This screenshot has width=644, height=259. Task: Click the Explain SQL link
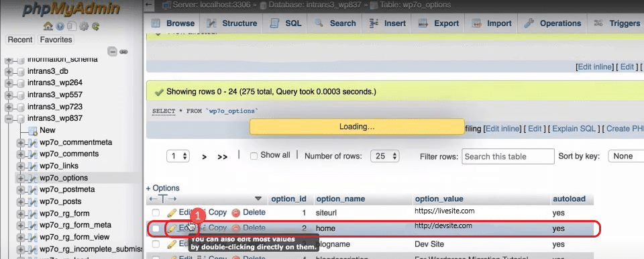point(576,129)
